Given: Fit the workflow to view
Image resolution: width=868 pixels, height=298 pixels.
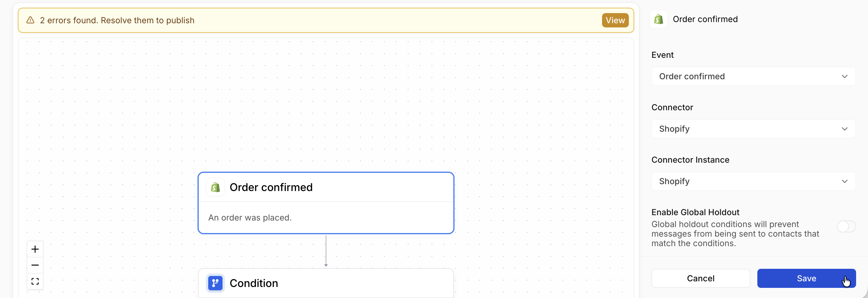Looking at the screenshot, I should (x=35, y=281).
